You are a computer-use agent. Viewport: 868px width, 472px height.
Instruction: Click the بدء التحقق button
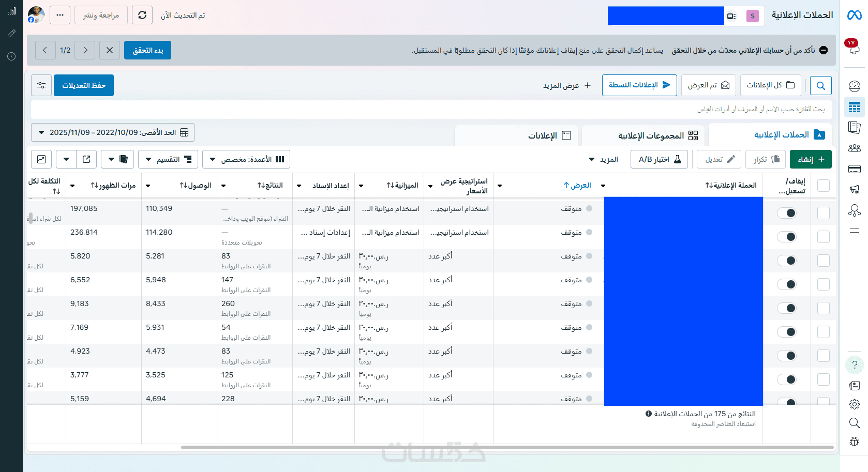pyautogui.click(x=147, y=50)
